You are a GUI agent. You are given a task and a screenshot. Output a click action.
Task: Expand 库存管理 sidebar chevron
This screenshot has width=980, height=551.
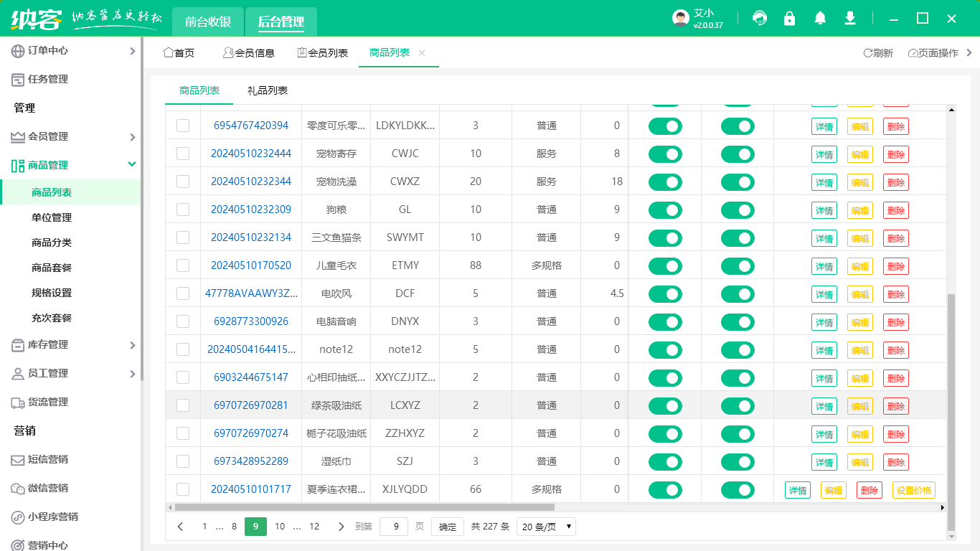coord(132,345)
